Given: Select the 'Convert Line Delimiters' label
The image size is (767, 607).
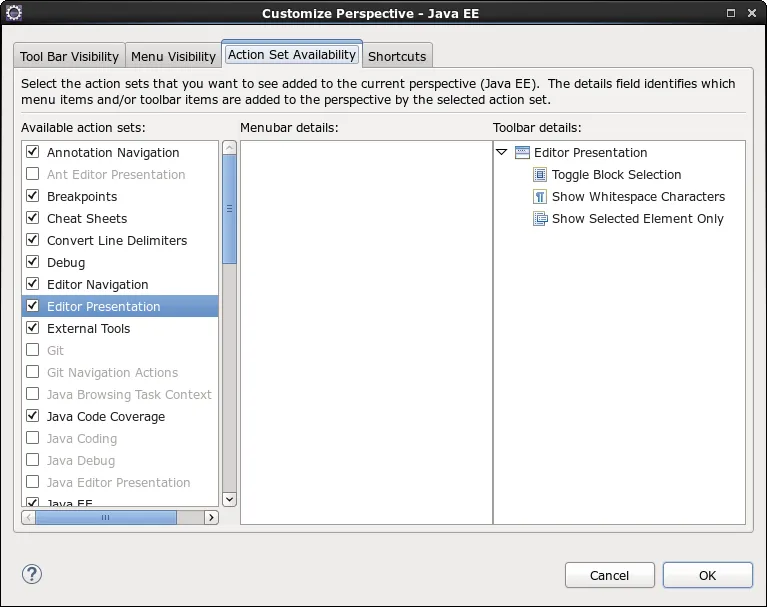Looking at the screenshot, I should [x=117, y=241].
